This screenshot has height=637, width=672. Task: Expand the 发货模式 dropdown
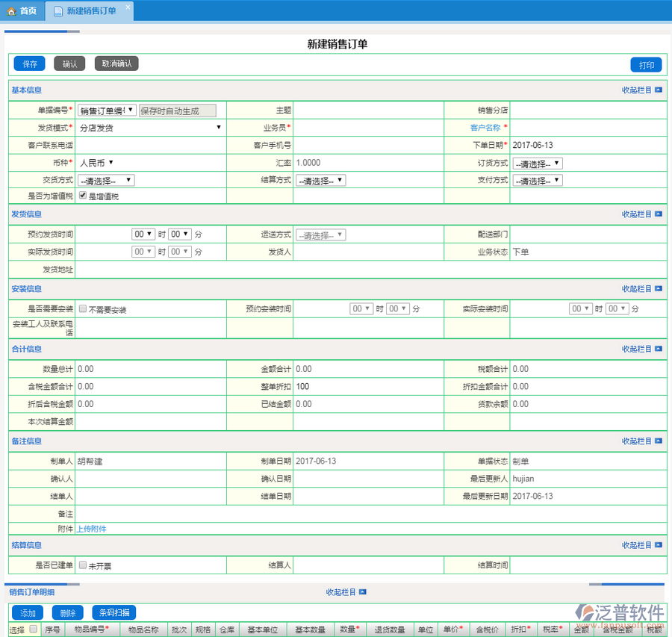click(150, 128)
